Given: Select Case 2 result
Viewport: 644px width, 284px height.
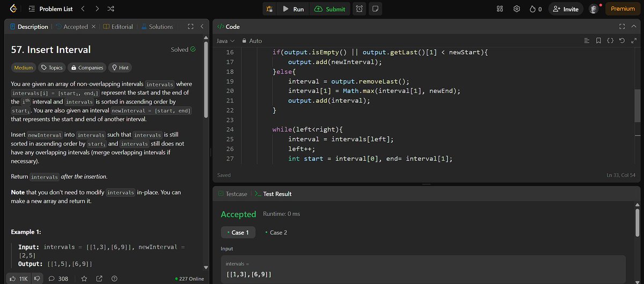Looking at the screenshot, I should click(276, 232).
